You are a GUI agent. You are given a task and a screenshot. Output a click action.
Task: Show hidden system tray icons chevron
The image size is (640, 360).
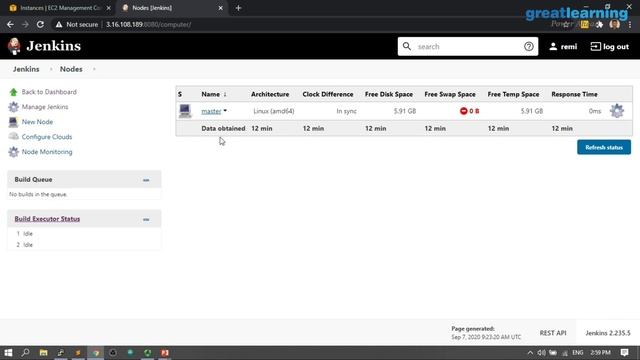tap(530, 353)
